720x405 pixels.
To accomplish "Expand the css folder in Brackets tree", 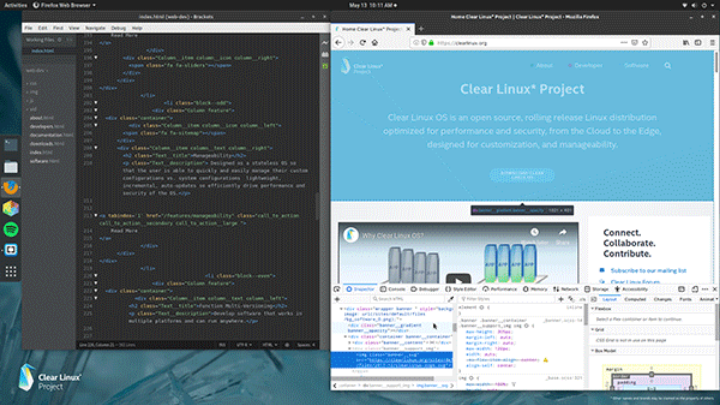I will pos(33,84).
